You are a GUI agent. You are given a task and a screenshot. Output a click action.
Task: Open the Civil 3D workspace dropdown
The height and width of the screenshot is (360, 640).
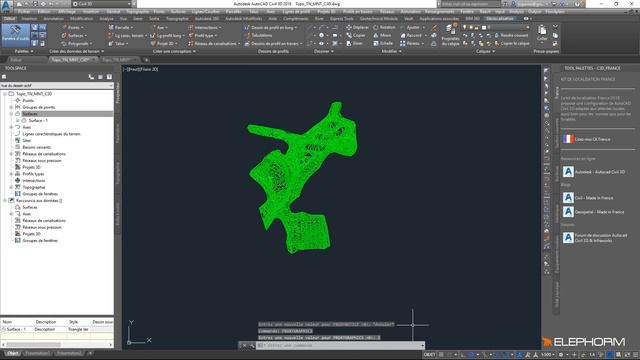[103, 4]
